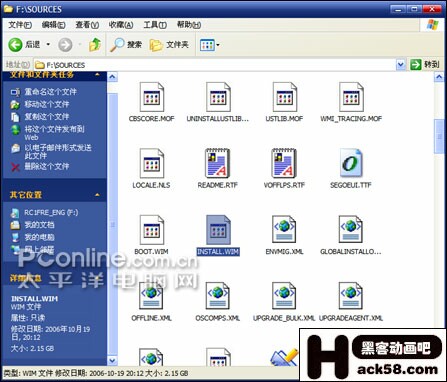Select the LOCALE.NLS file icon
This screenshot has height=382, width=447.
152,163
